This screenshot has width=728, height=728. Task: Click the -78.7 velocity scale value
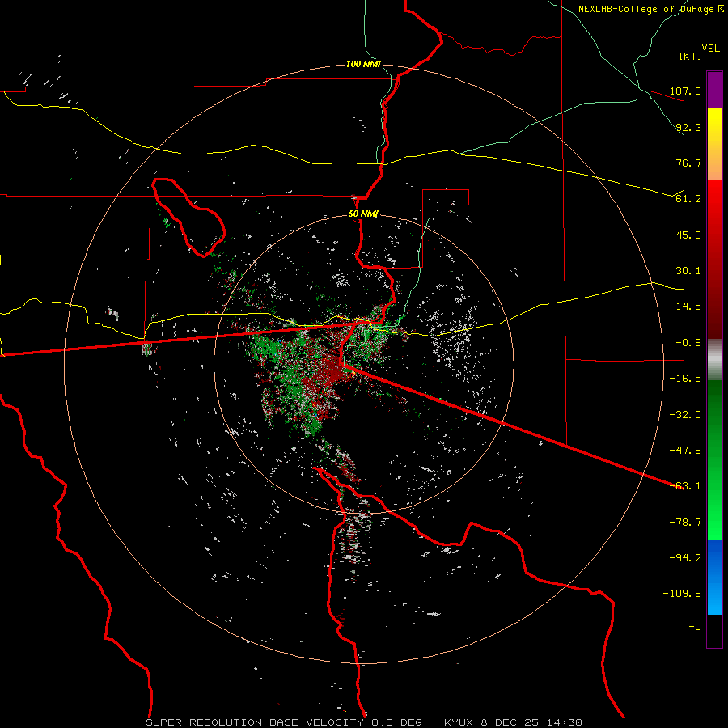click(685, 523)
